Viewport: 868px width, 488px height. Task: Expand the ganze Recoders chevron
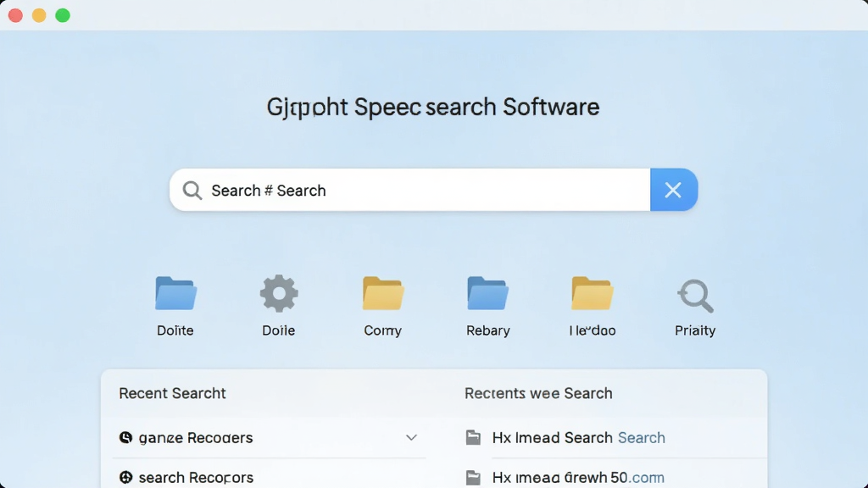tap(411, 438)
